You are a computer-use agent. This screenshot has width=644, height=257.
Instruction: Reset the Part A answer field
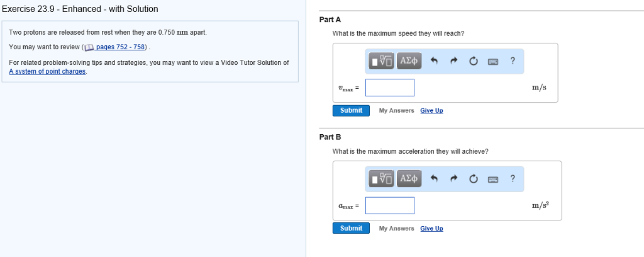tap(473, 61)
